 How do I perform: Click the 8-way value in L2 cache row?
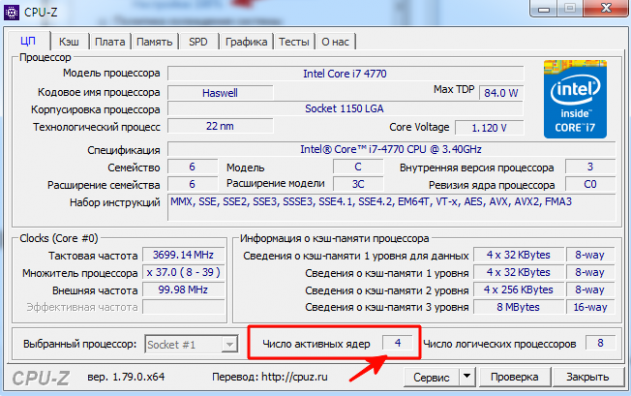pos(590,290)
